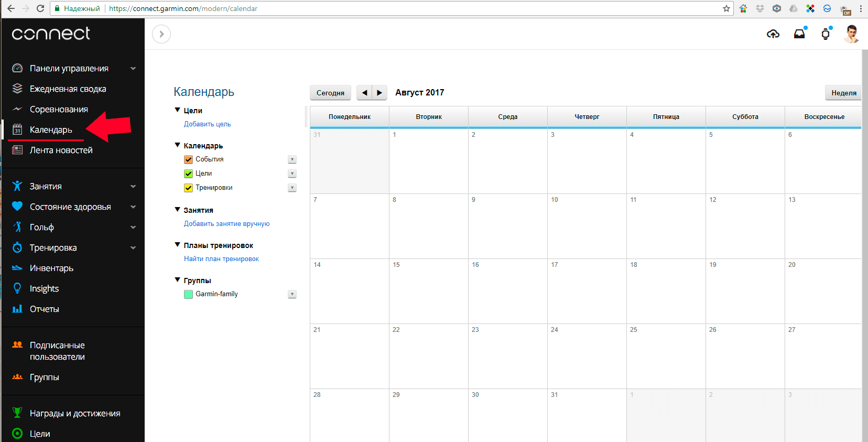Uncheck the События calendar checkbox
Screen dimensions: 868x442
[x=188, y=159]
